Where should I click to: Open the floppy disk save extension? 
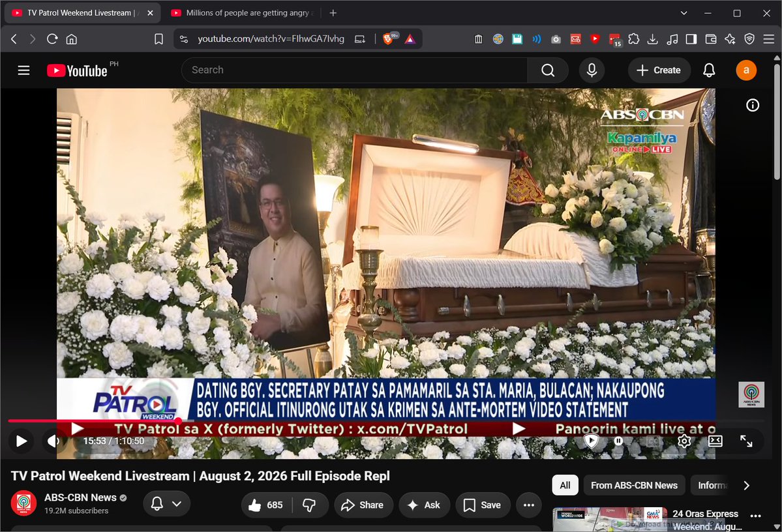[x=517, y=39]
